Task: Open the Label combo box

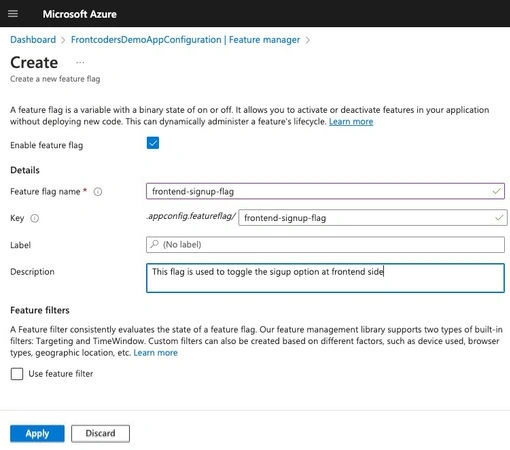Action: [325, 245]
